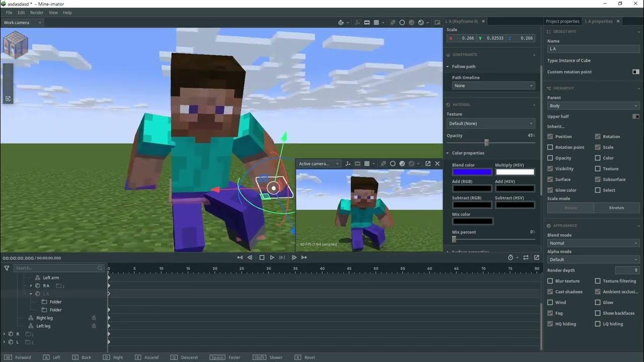
Task: Open the Path timeline dropdown set to None
Action: (x=493, y=85)
